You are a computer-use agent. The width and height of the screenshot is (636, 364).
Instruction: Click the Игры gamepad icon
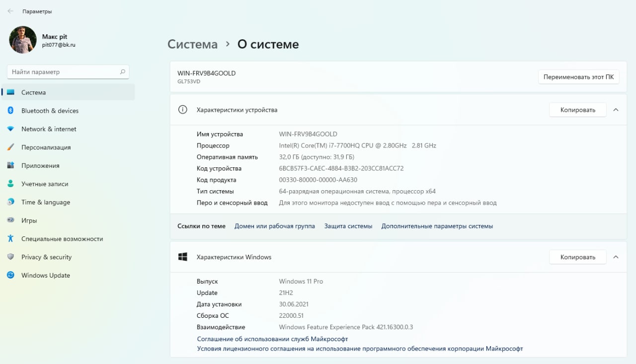pyautogui.click(x=10, y=220)
